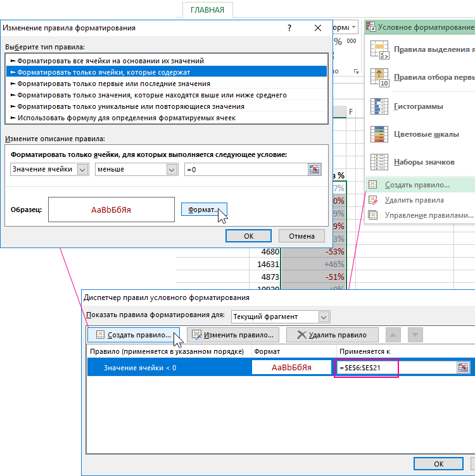
Task: Switch to the ГЛАВНАЯ ribbon tab
Action: tap(207, 9)
